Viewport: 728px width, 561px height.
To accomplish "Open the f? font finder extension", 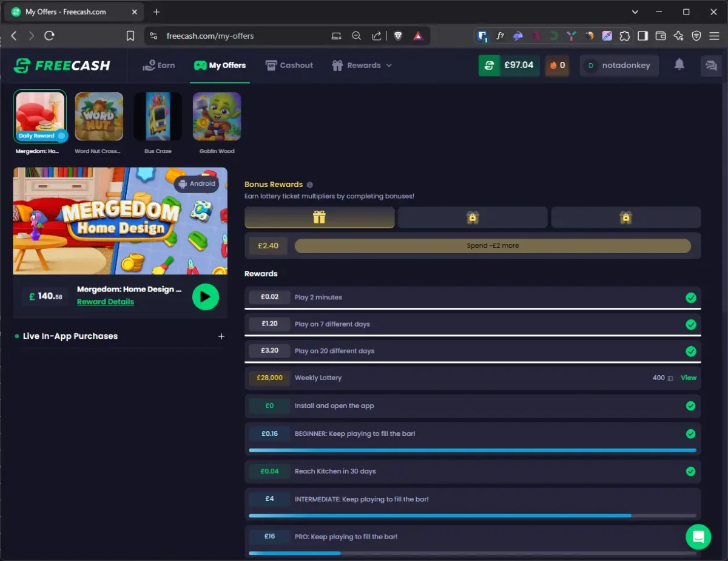I will 500,36.
